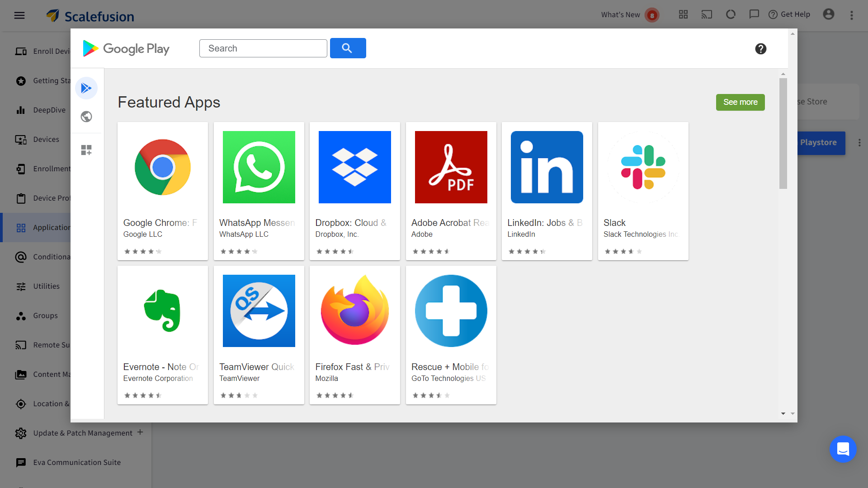This screenshot has width=868, height=488.
Task: Click the Cast icon in the header
Action: click(707, 14)
